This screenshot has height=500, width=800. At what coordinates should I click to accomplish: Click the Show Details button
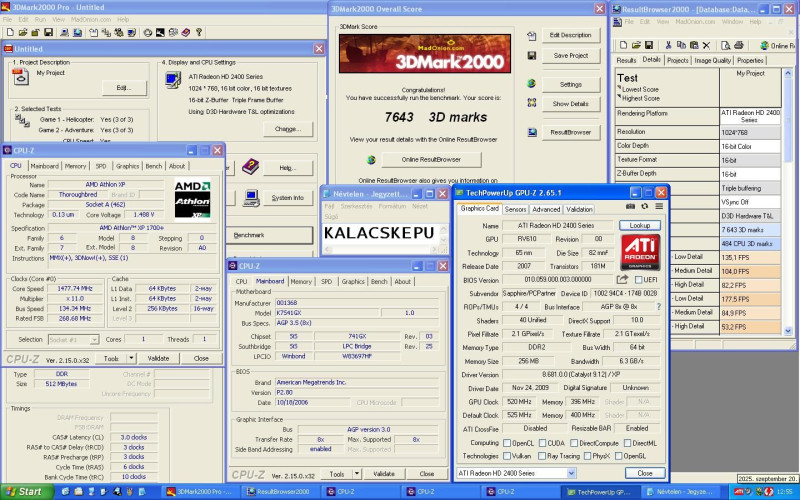(570, 104)
